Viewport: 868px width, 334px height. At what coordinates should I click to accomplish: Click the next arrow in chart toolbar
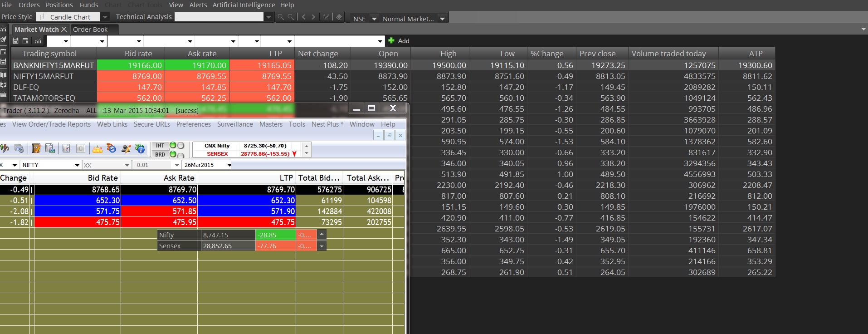(x=313, y=17)
